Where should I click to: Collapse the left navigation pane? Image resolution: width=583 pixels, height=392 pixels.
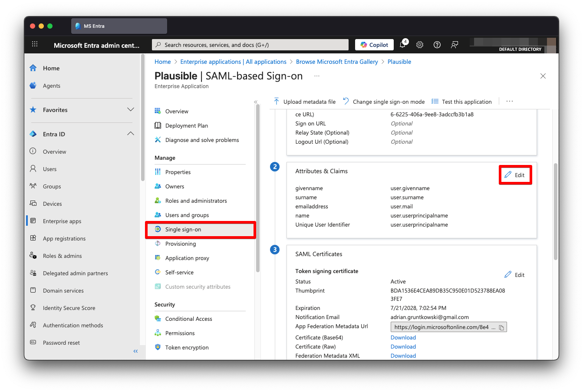135,351
